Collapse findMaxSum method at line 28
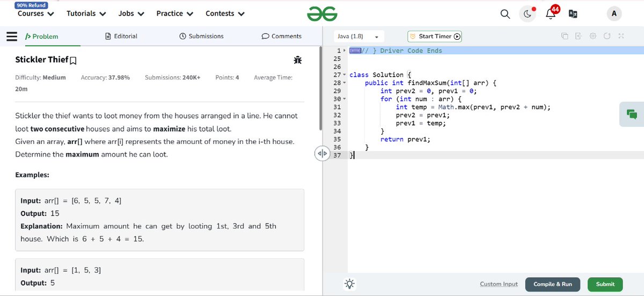This screenshot has width=644, height=296. pyautogui.click(x=346, y=83)
